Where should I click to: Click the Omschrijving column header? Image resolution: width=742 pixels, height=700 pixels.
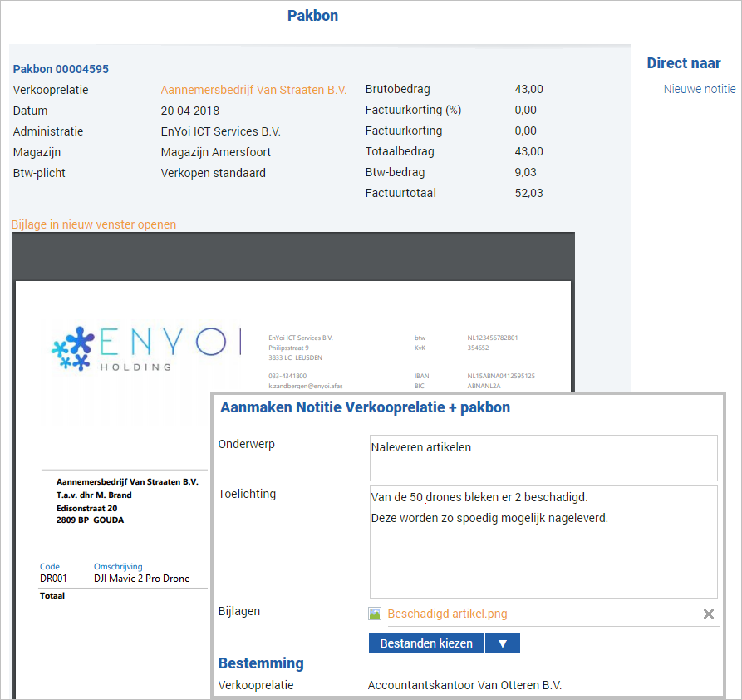118,566
